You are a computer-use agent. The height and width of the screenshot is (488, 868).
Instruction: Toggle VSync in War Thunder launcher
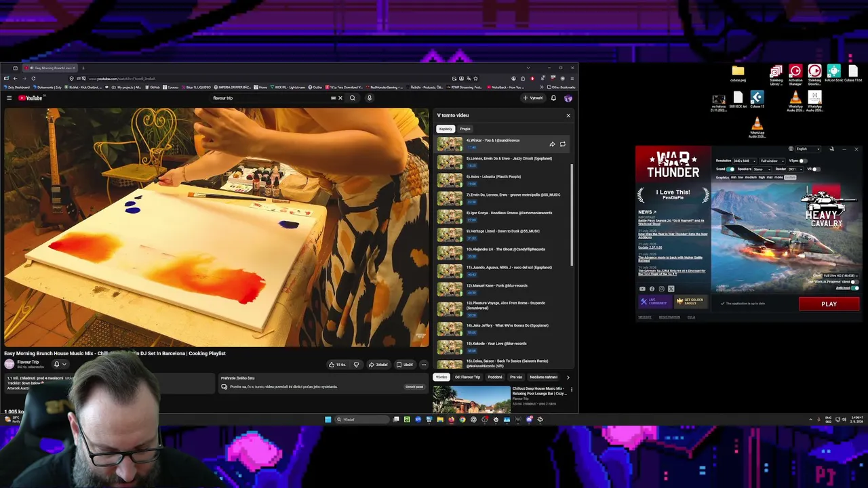pos(804,161)
